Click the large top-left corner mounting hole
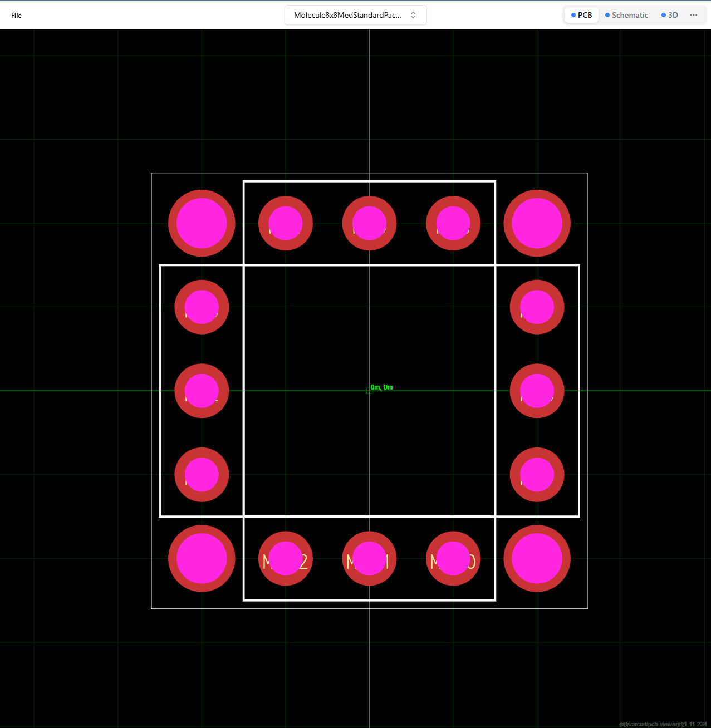The height and width of the screenshot is (728, 711). 202,223
